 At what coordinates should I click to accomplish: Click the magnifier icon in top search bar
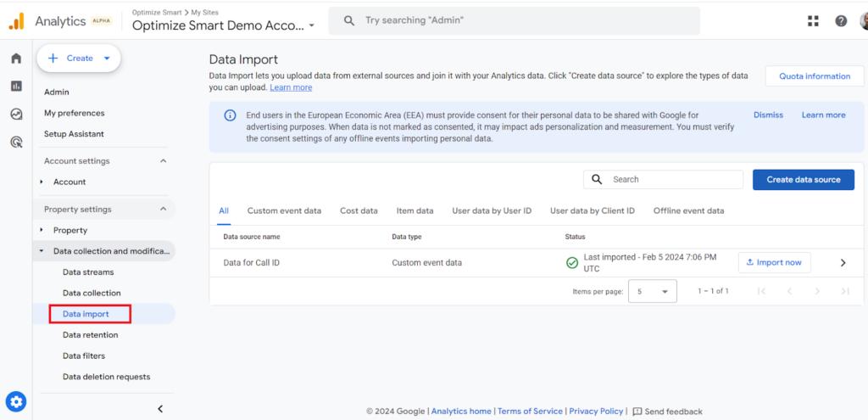click(348, 20)
